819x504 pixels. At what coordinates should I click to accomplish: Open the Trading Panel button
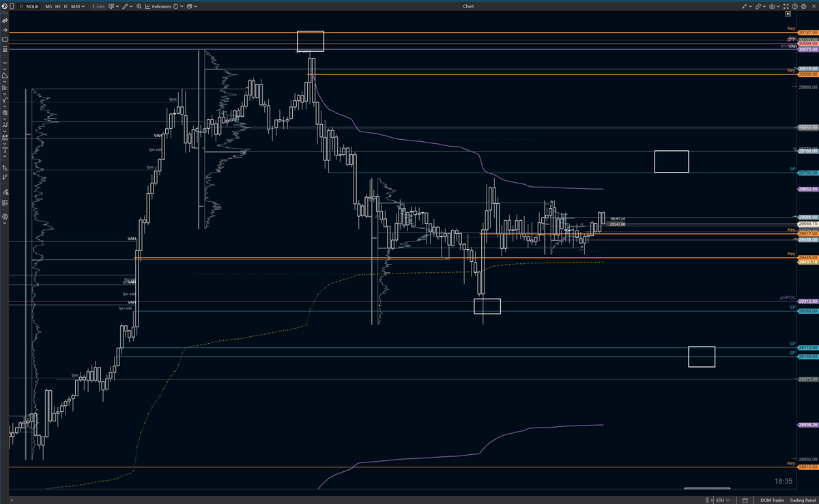[803, 500]
